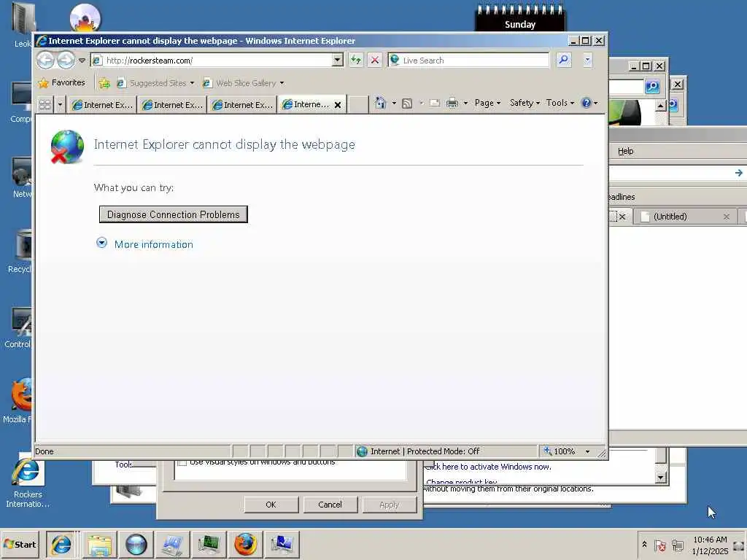The width and height of the screenshot is (747, 560).
Task: Click the Print icon
Action: (452, 103)
